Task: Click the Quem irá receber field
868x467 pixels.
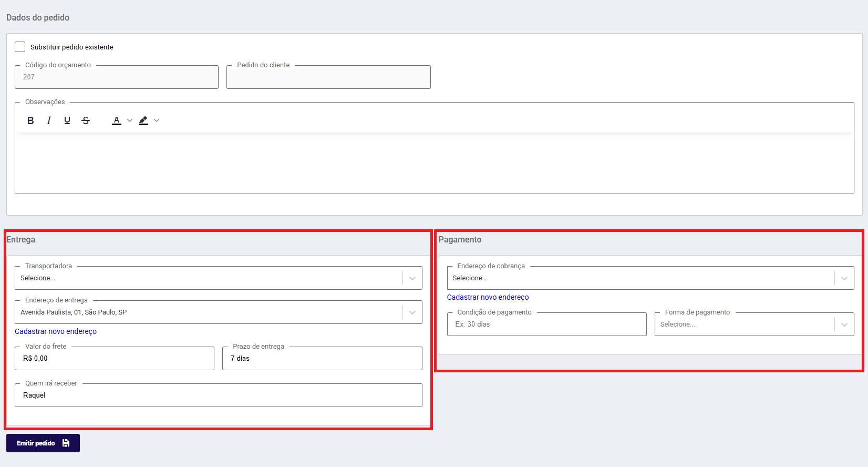Action: point(219,395)
